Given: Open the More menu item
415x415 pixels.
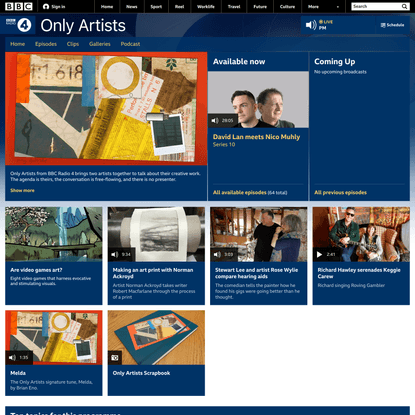Looking at the screenshot, I should pos(313,7).
